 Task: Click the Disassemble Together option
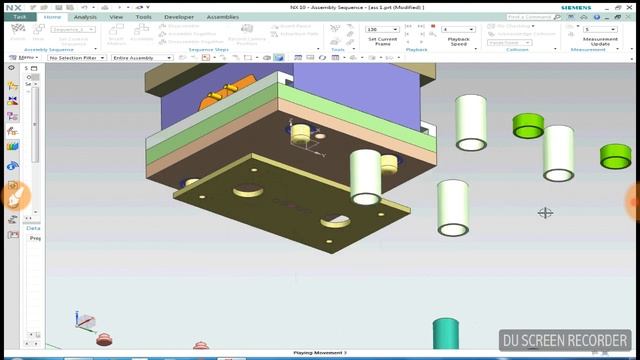click(x=191, y=42)
